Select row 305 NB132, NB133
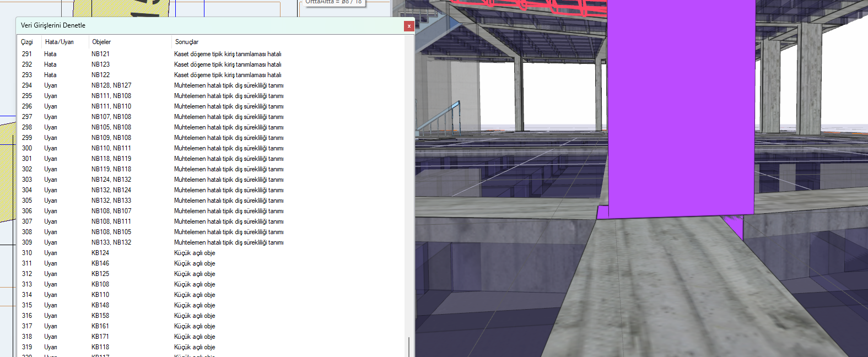 pos(211,201)
